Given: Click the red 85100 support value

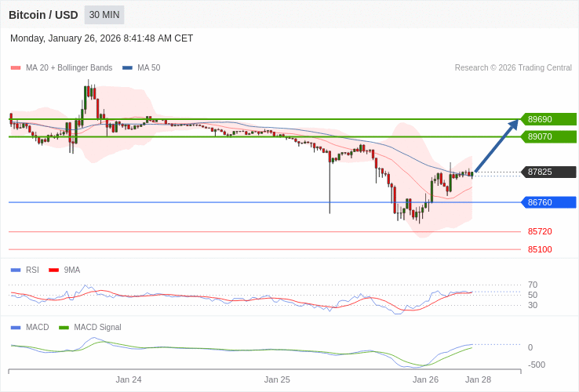Looking at the screenshot, I should pyautogui.click(x=540, y=249).
